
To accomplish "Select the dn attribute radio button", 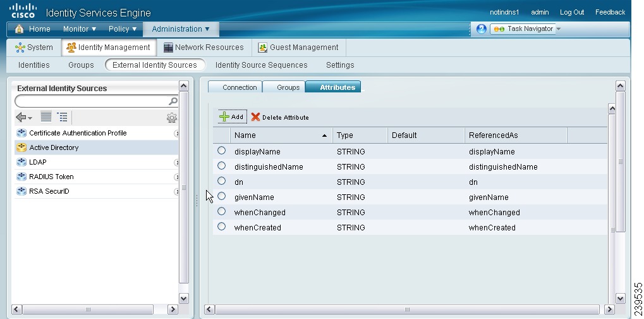I will tap(221, 181).
